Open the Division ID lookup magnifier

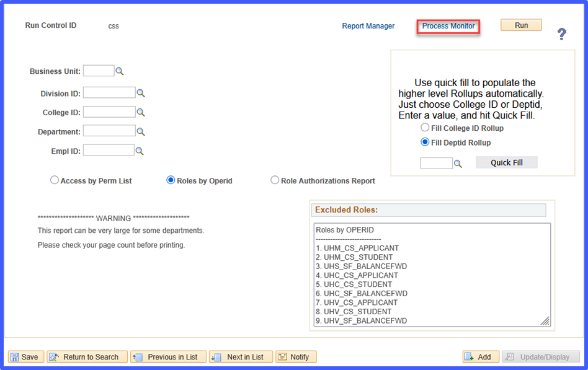tap(141, 92)
